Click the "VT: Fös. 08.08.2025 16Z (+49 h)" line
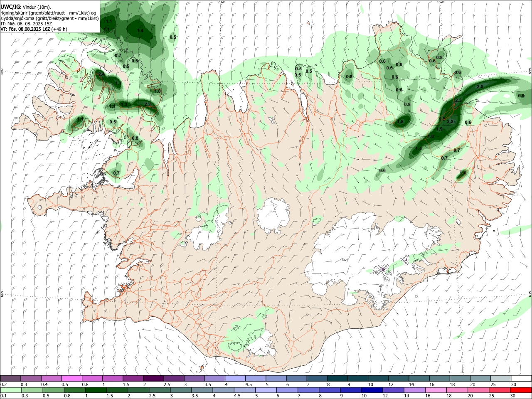Image resolution: width=532 pixels, height=399 pixels. (34, 29)
